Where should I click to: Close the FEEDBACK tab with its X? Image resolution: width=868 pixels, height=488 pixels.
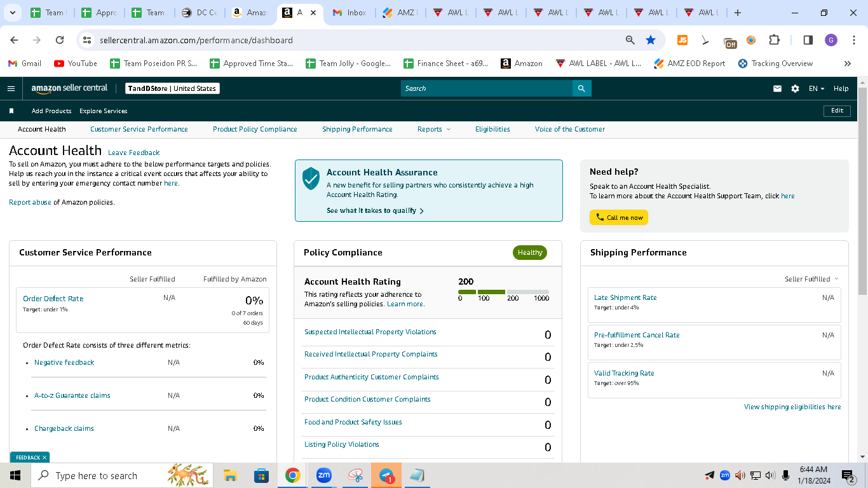click(x=44, y=457)
